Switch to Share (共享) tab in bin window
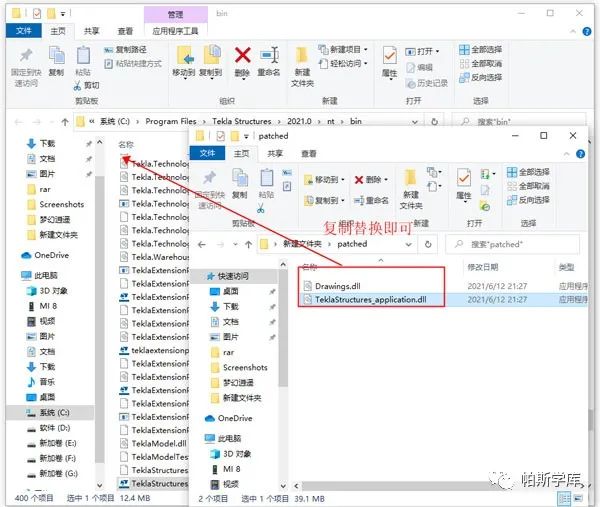The width and height of the screenshot is (600, 507). pyautogui.click(x=91, y=31)
